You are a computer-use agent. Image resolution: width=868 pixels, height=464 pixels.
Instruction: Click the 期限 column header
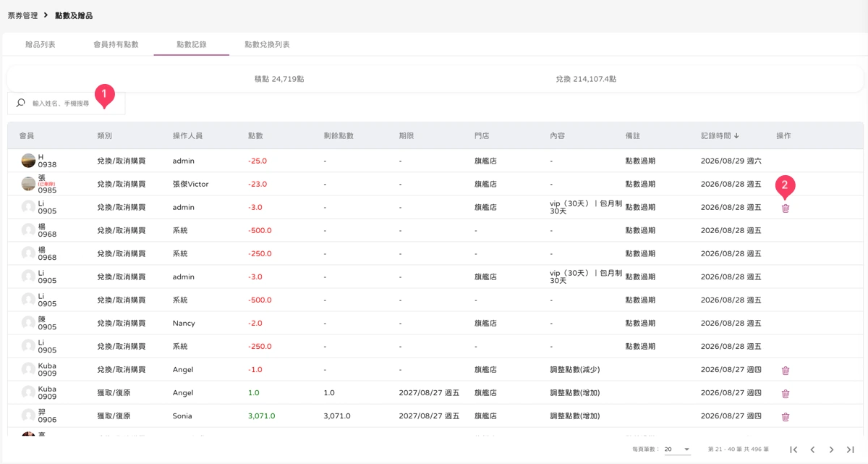pyautogui.click(x=407, y=136)
